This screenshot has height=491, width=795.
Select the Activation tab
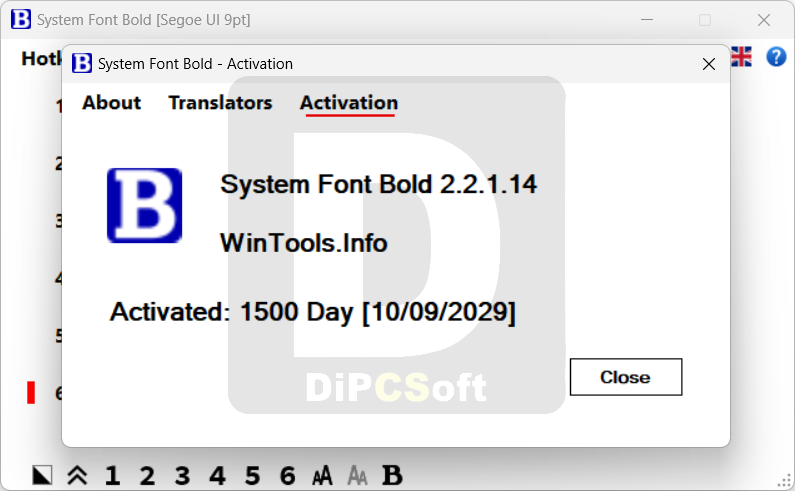coord(349,103)
